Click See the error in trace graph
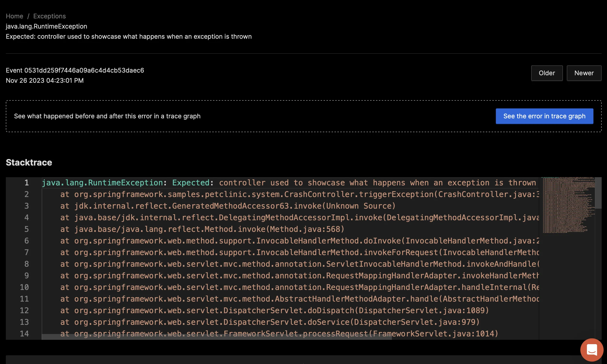 (545, 116)
